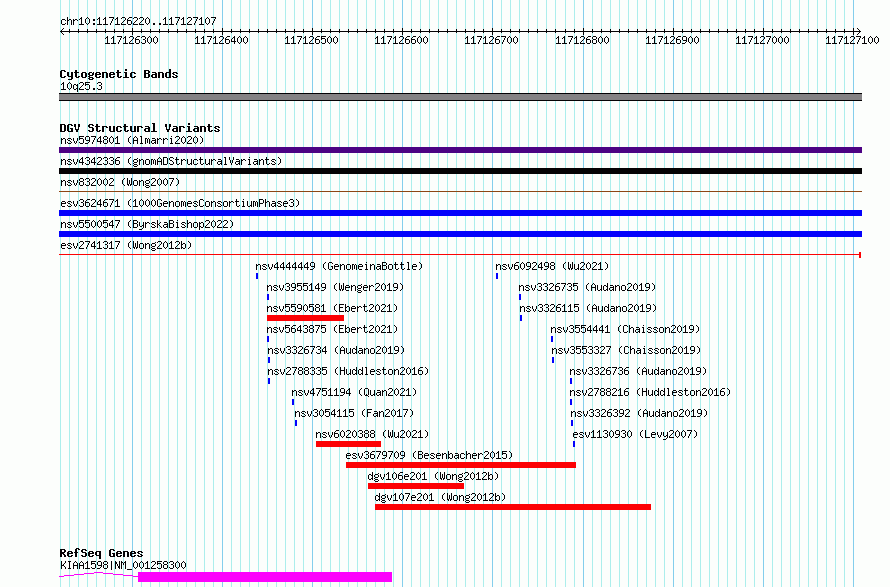The height and width of the screenshot is (587, 890).
Task: Click the KIAA1598|NM_001258300 gene label
Action: coord(123,565)
